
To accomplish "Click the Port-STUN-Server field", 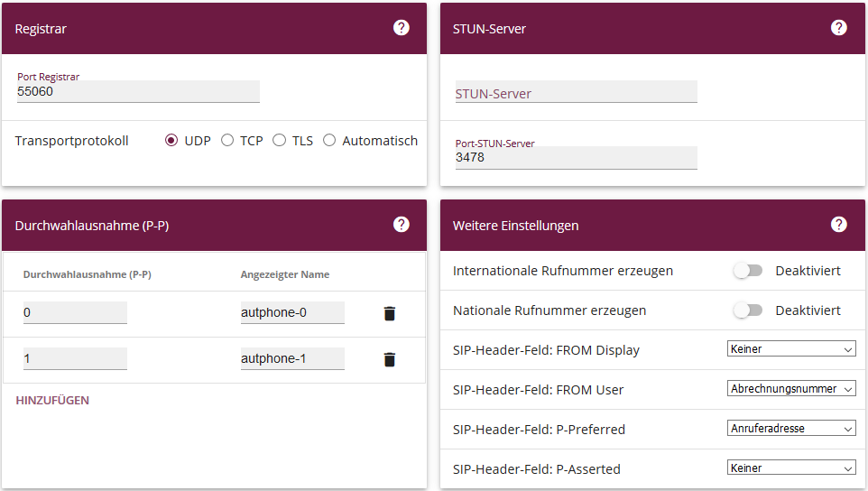I will [x=576, y=158].
